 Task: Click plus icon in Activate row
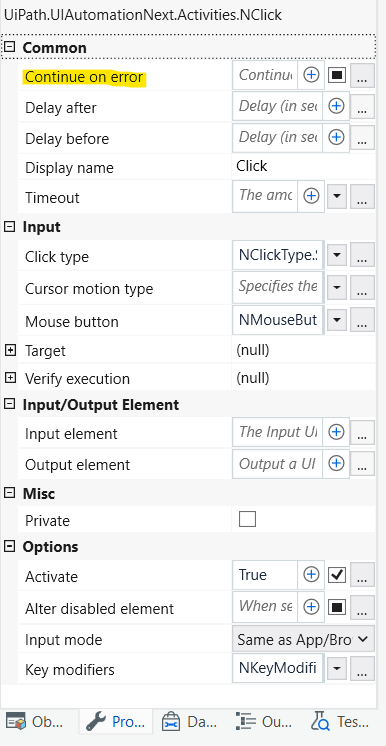[311, 575]
